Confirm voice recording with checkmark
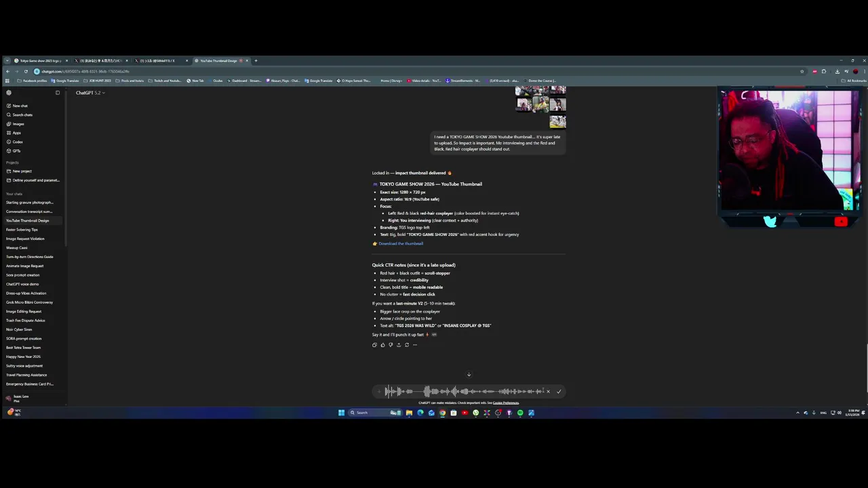This screenshot has width=868, height=488. (x=559, y=391)
